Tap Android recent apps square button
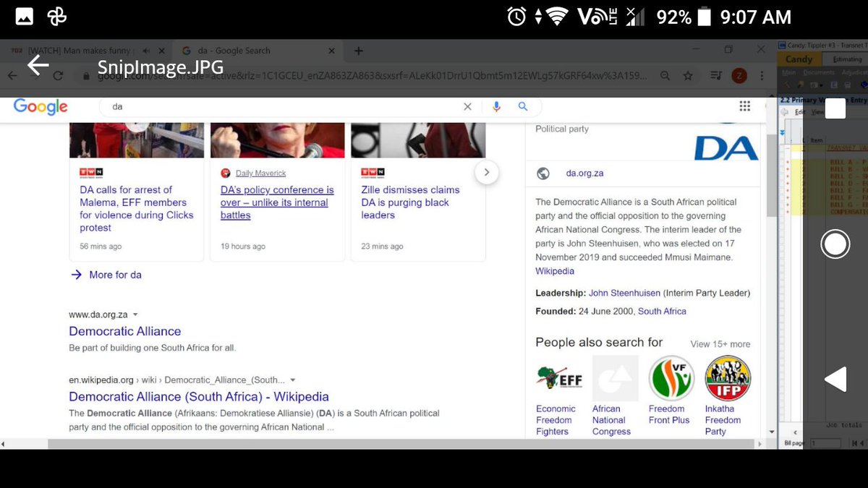The width and height of the screenshot is (868, 488). click(x=835, y=108)
